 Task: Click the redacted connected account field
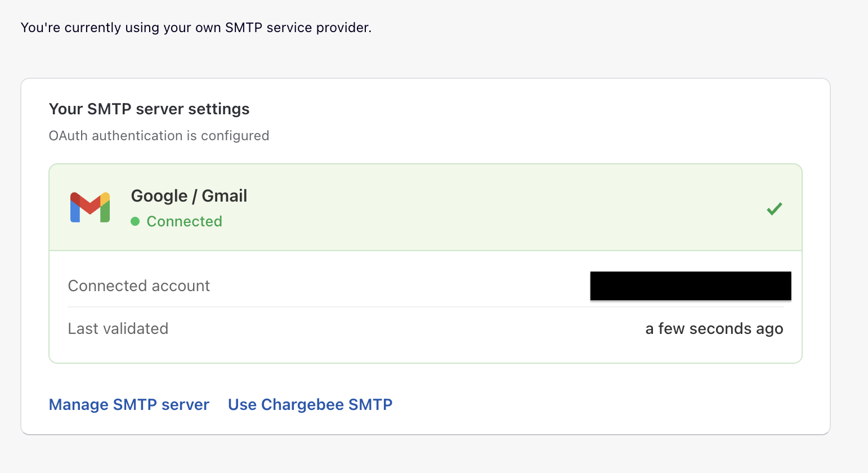click(x=690, y=285)
